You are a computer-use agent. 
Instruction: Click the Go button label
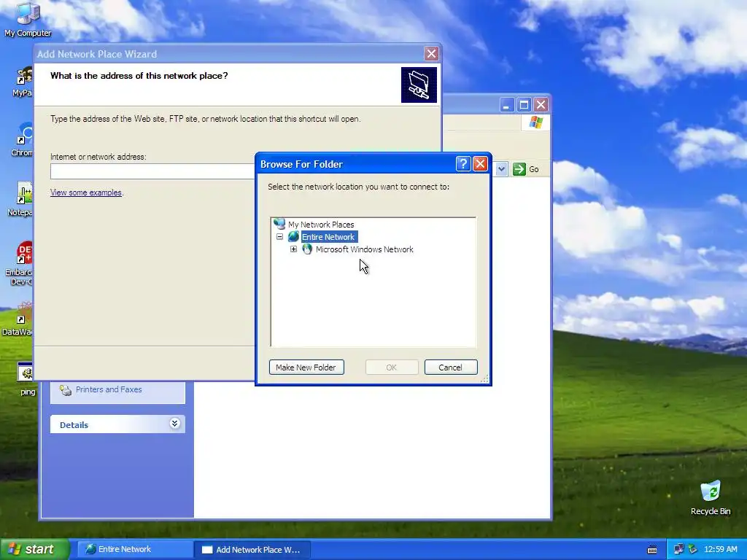533,169
